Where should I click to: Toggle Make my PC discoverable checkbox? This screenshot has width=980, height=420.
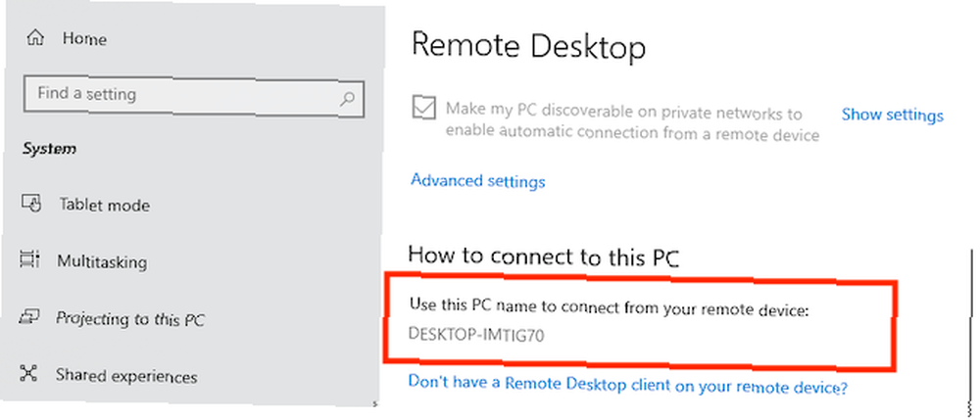click(423, 108)
